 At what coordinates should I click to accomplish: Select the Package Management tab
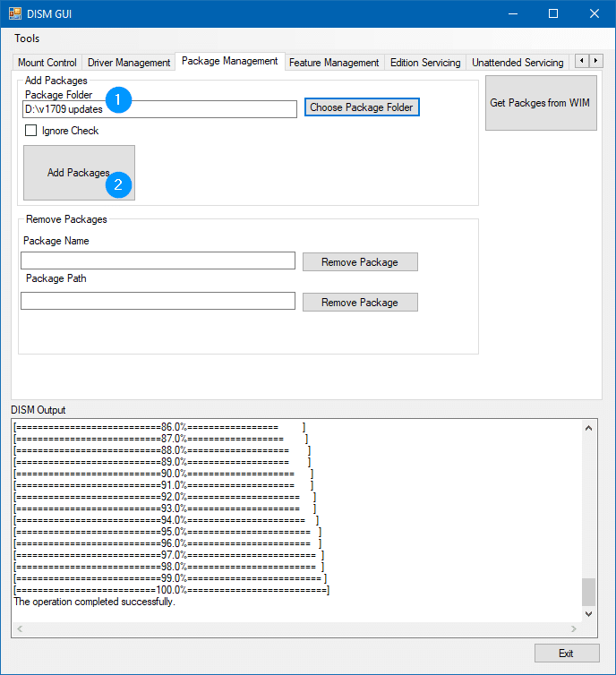(x=229, y=61)
